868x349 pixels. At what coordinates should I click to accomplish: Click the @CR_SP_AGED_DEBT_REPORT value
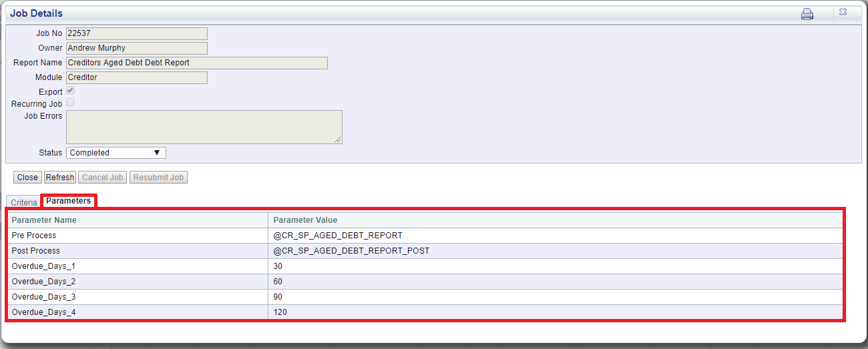pos(338,236)
